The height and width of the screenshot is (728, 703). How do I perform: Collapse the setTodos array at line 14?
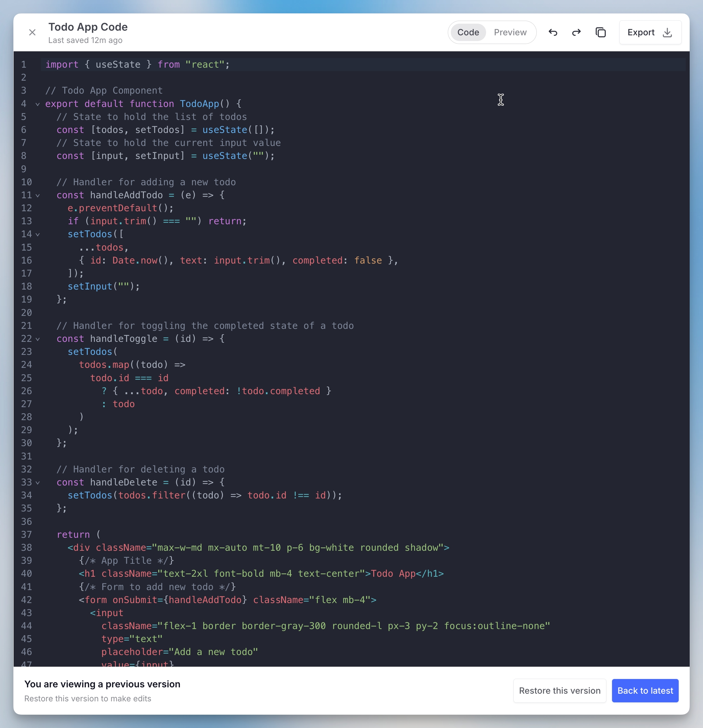(x=38, y=235)
